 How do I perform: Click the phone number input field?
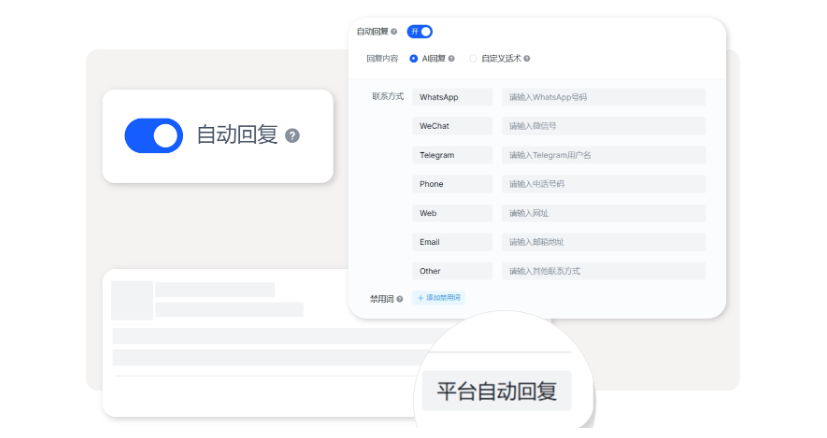[604, 184]
